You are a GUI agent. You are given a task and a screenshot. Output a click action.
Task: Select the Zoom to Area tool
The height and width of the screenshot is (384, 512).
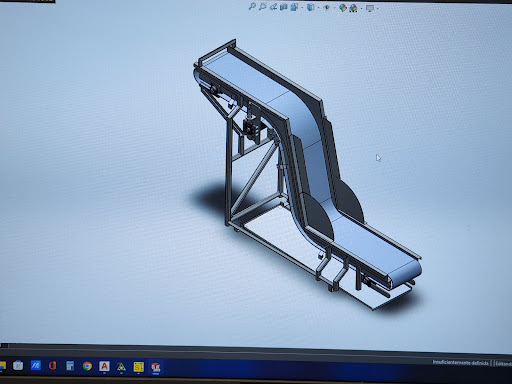[x=263, y=6]
